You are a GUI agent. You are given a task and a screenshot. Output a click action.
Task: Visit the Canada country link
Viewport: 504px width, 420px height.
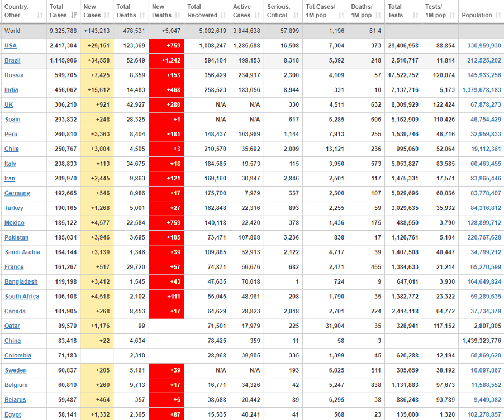[x=15, y=312]
